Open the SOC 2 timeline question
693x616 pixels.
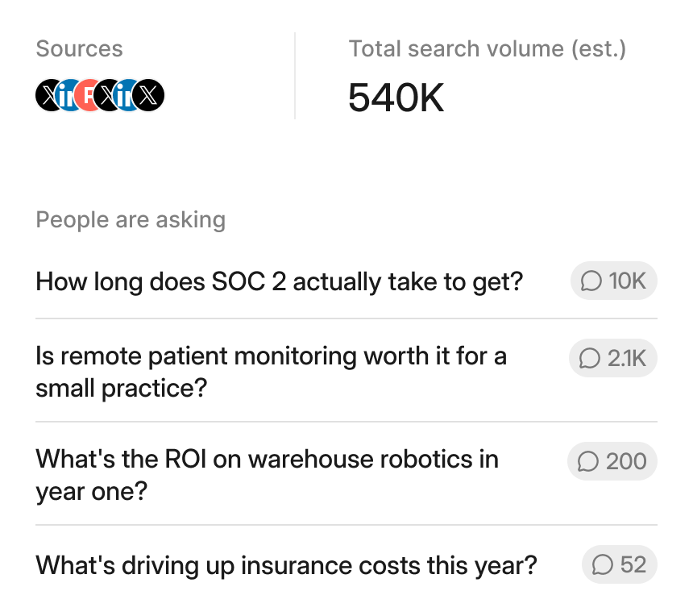pos(279,281)
